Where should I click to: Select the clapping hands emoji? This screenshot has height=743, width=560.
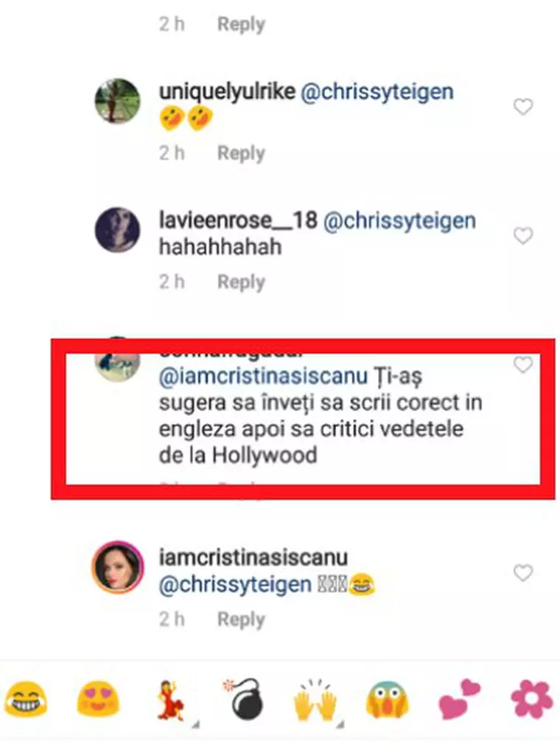click(x=314, y=700)
